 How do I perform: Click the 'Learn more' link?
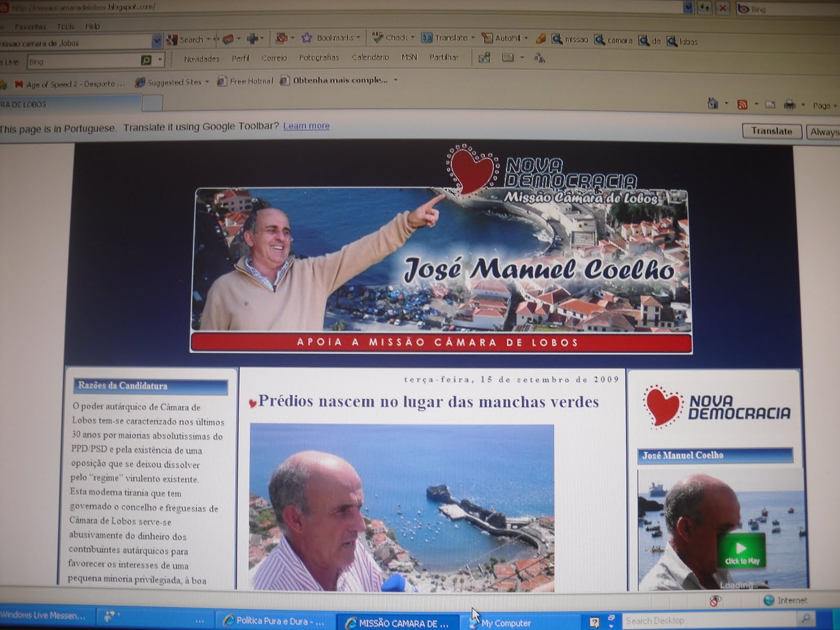[306, 126]
